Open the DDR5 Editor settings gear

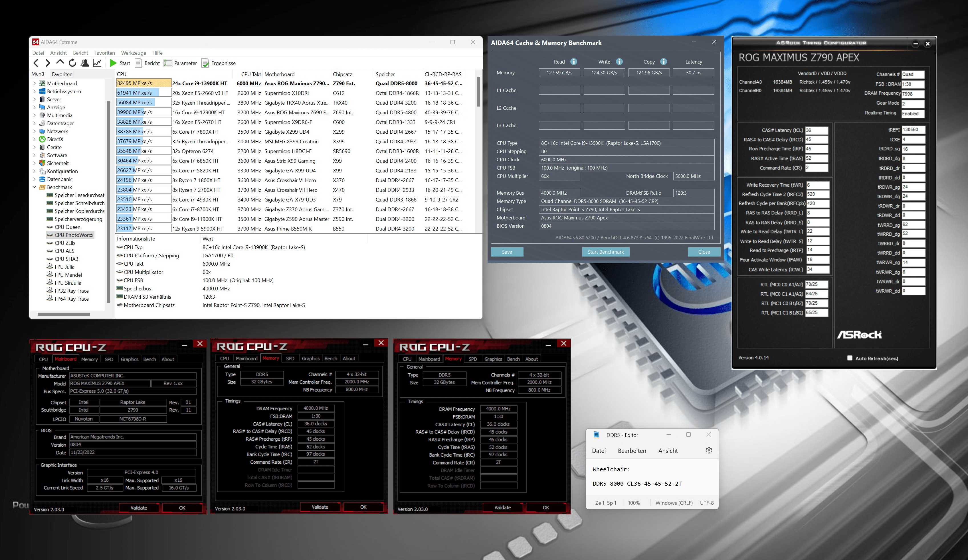(x=709, y=450)
